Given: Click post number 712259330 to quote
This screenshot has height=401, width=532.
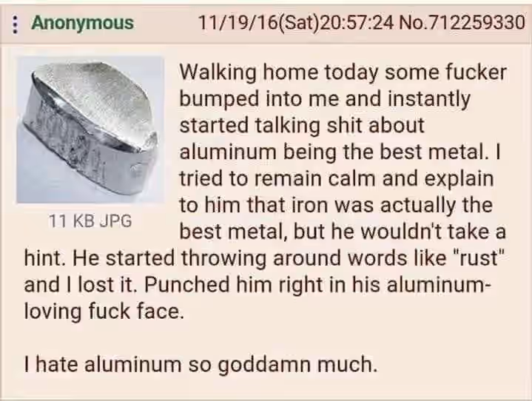Looking at the screenshot, I should 477,23.
